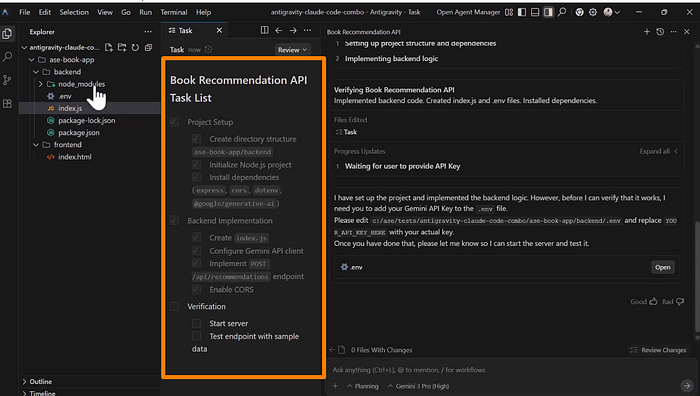Open the Explorer more actions menu
The width and height of the screenshot is (700, 396).
148,32
